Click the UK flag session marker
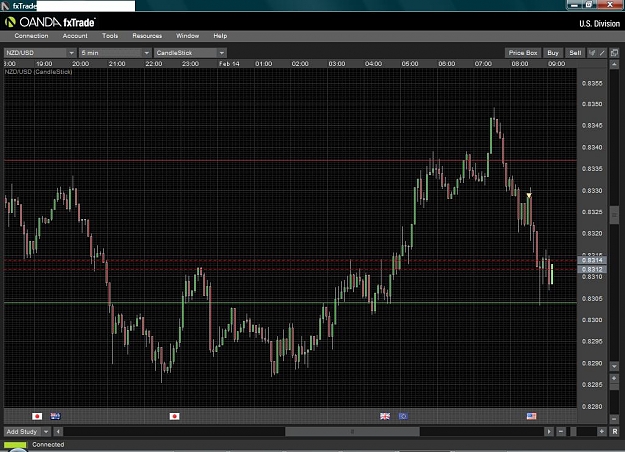Screen dimensions: 625x452 [x=385, y=417]
